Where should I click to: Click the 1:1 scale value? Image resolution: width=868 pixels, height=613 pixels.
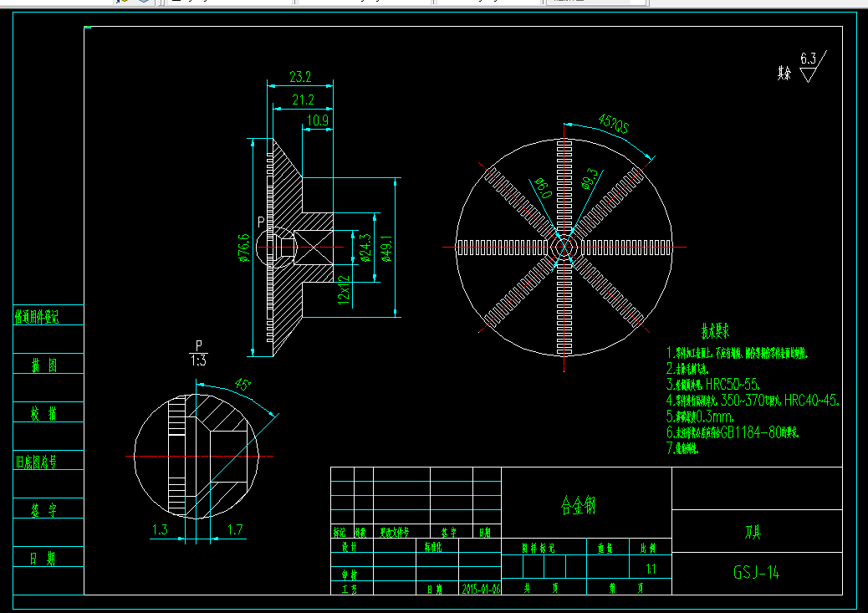(x=651, y=569)
